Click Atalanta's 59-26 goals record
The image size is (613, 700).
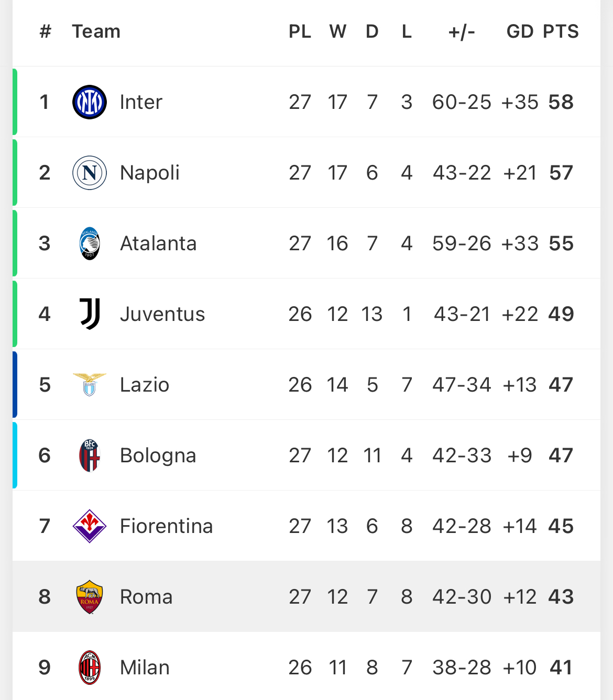tap(462, 243)
